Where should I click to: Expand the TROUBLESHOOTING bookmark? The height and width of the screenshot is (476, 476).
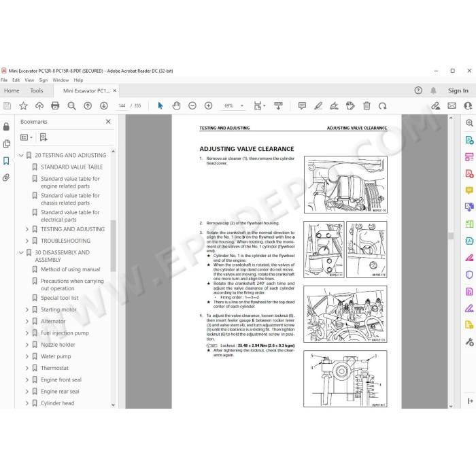pyautogui.click(x=27, y=241)
